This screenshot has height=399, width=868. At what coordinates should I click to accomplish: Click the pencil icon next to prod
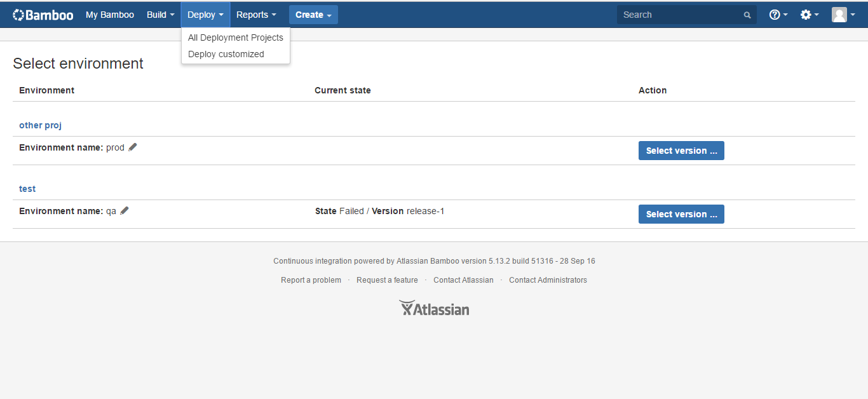click(x=133, y=147)
